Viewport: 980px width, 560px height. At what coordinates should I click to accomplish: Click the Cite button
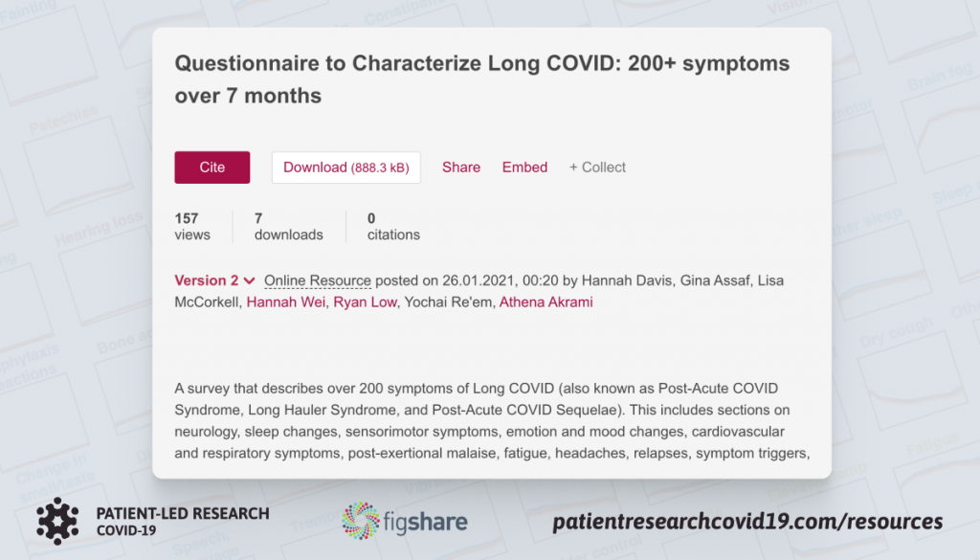[212, 168]
